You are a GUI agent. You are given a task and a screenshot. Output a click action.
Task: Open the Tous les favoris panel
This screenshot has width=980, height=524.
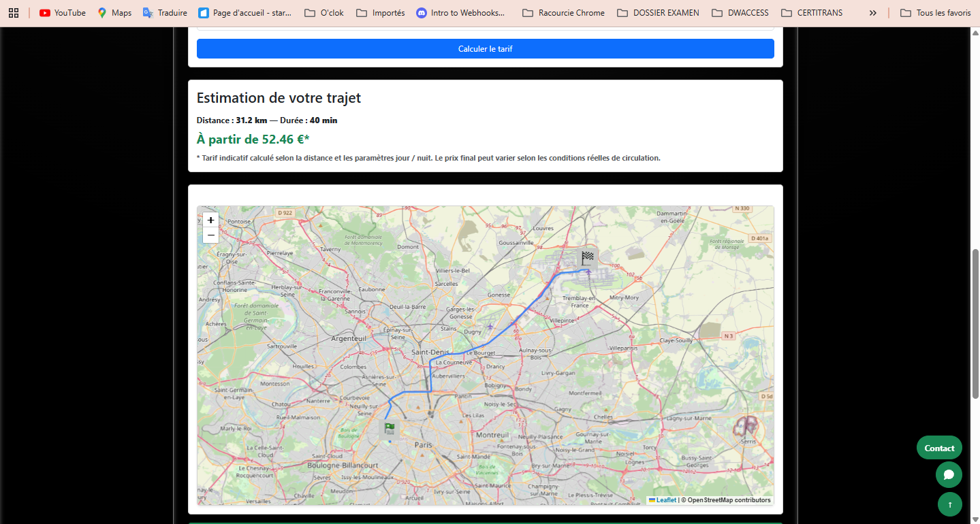(936, 12)
